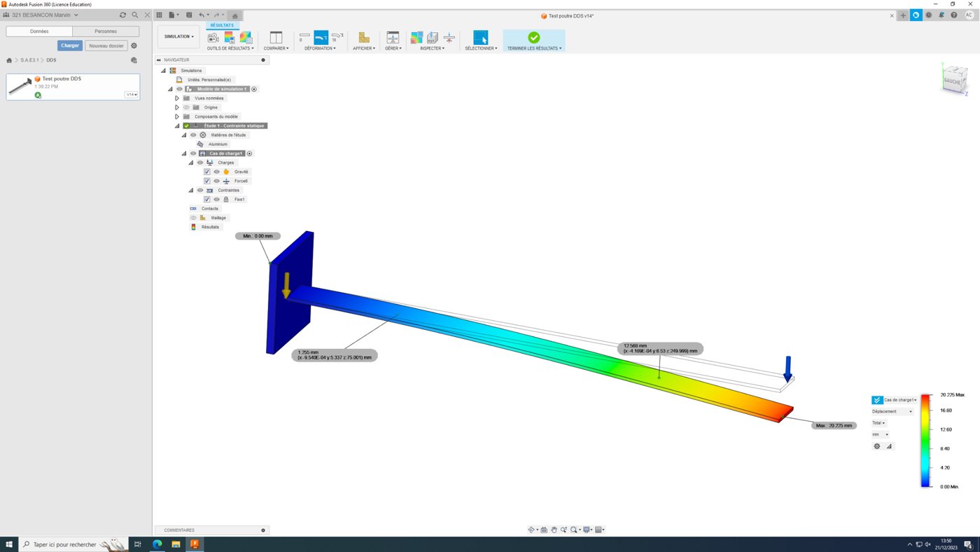Click the Charger button

pos(70,46)
